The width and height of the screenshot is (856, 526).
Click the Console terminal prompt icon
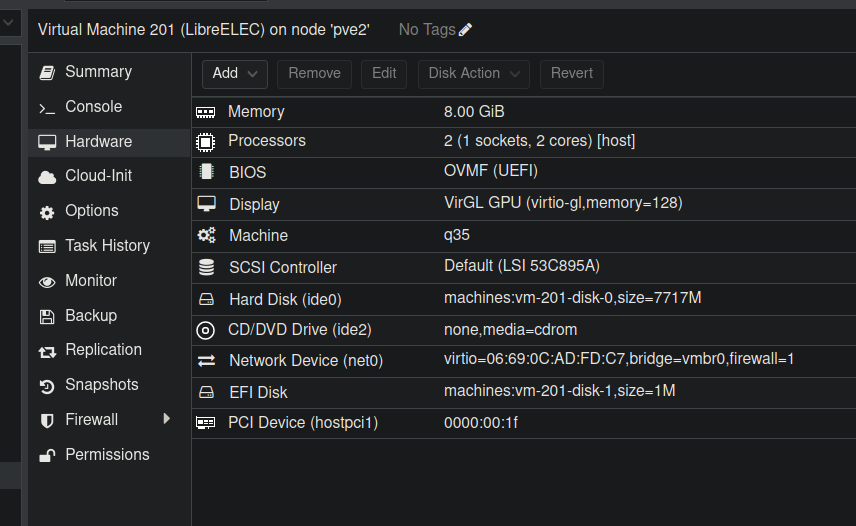point(46,108)
